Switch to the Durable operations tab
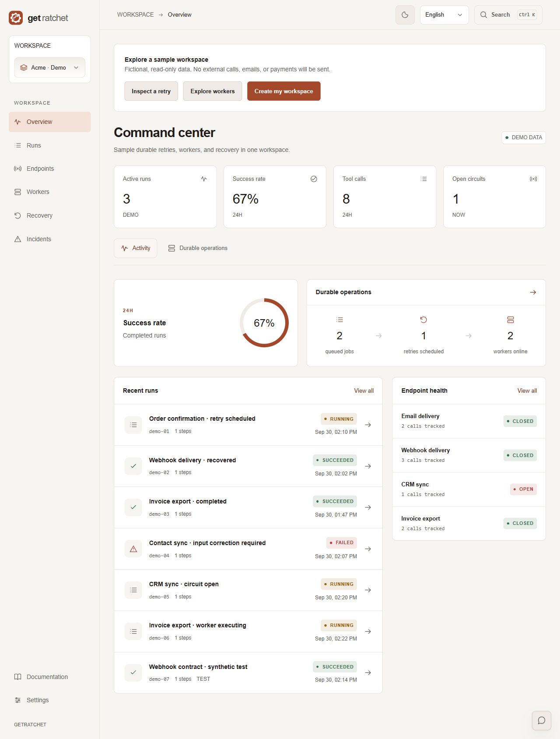The width and height of the screenshot is (560, 739). (198, 248)
